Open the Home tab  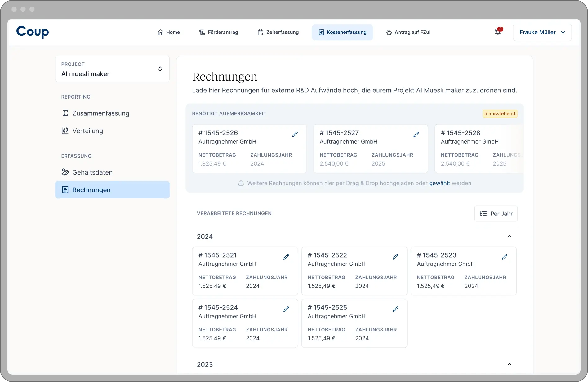click(169, 32)
